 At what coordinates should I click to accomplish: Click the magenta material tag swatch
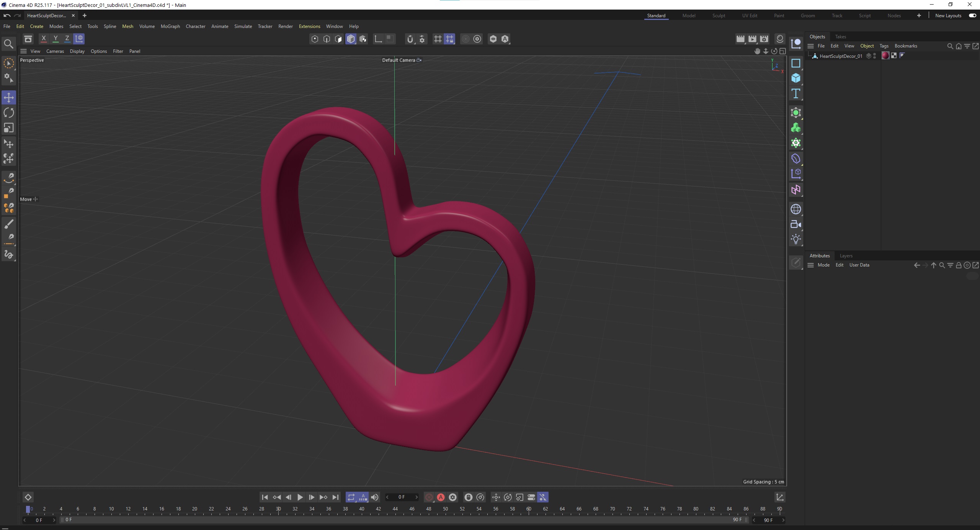[x=885, y=56]
